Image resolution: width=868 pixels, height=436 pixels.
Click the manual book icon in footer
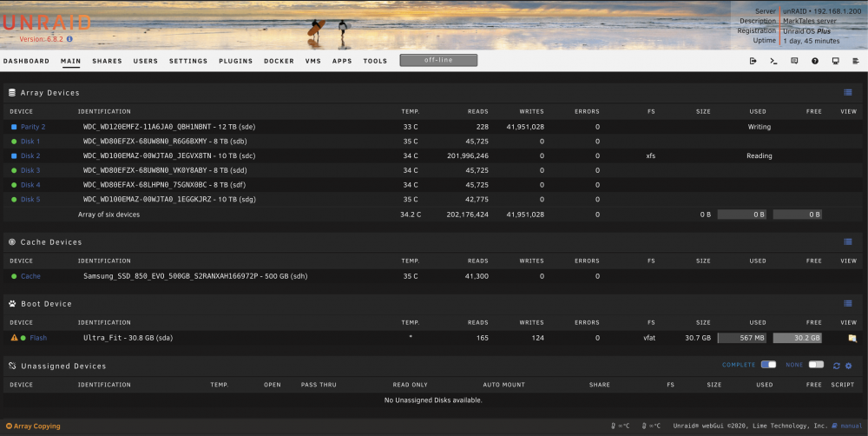click(x=835, y=426)
